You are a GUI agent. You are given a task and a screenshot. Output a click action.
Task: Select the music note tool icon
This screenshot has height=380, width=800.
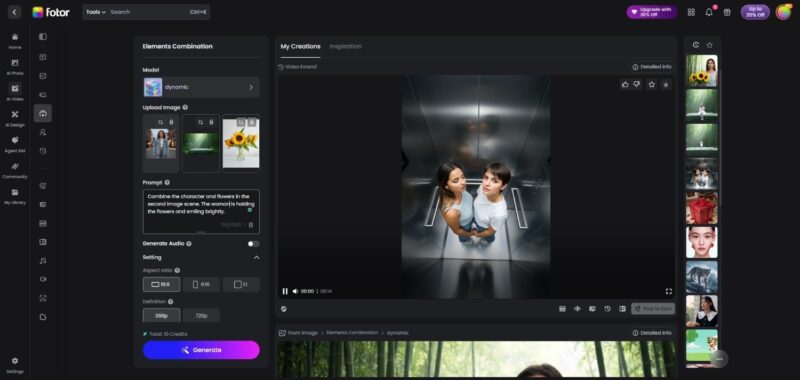pos(43,261)
